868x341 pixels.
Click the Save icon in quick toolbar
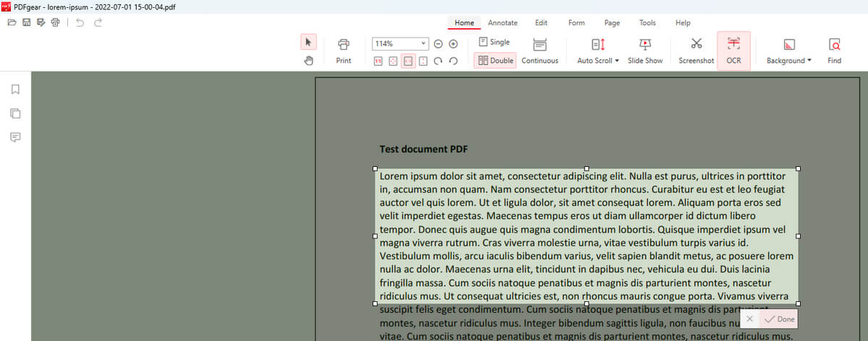coord(26,22)
